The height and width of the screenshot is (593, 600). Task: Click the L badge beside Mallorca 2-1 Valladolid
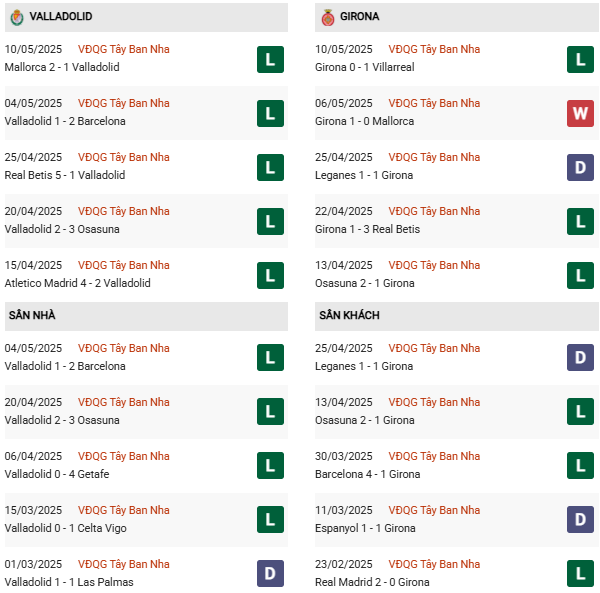(270, 60)
